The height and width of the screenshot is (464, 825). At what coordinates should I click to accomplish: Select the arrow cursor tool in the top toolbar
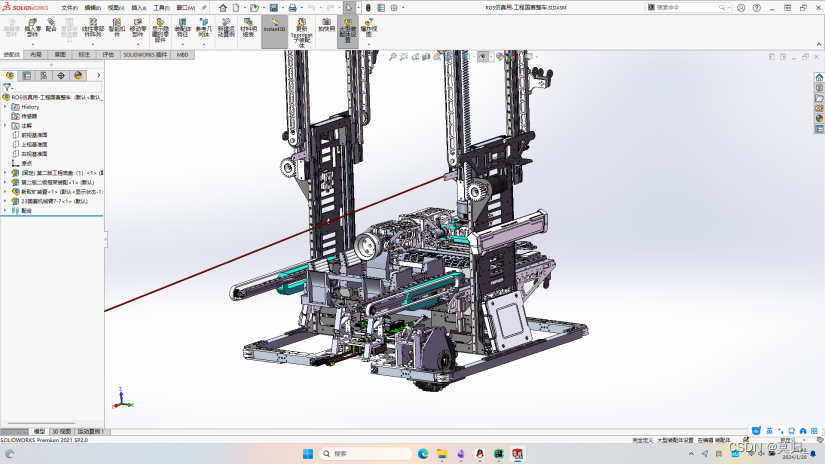[x=349, y=8]
